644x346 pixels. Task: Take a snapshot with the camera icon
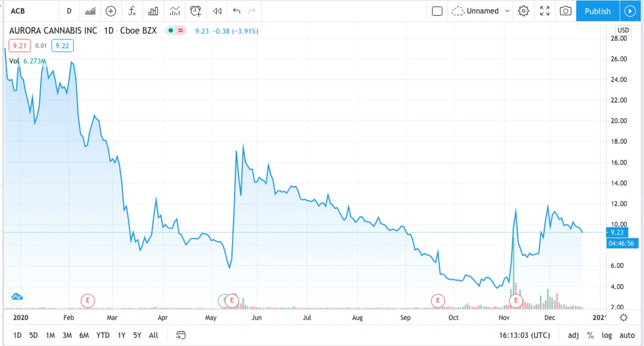pyautogui.click(x=566, y=11)
